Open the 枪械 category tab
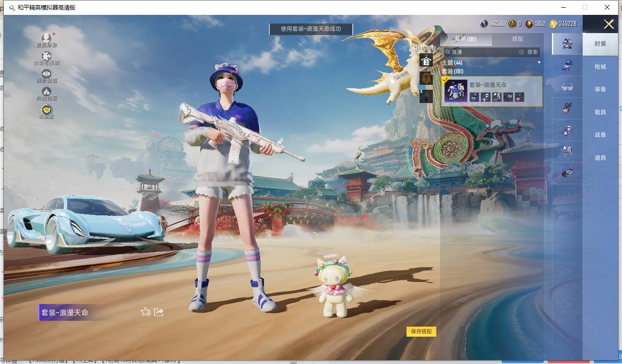 600,67
